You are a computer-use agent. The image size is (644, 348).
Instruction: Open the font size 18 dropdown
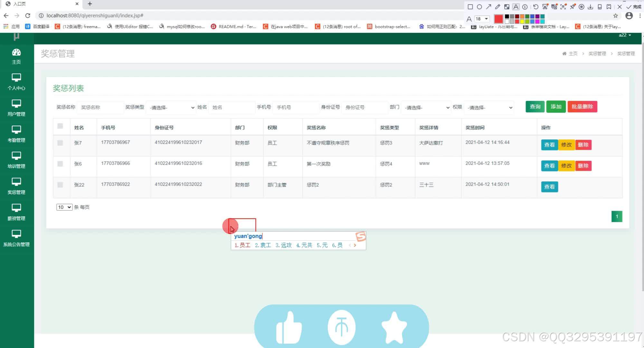click(x=482, y=19)
